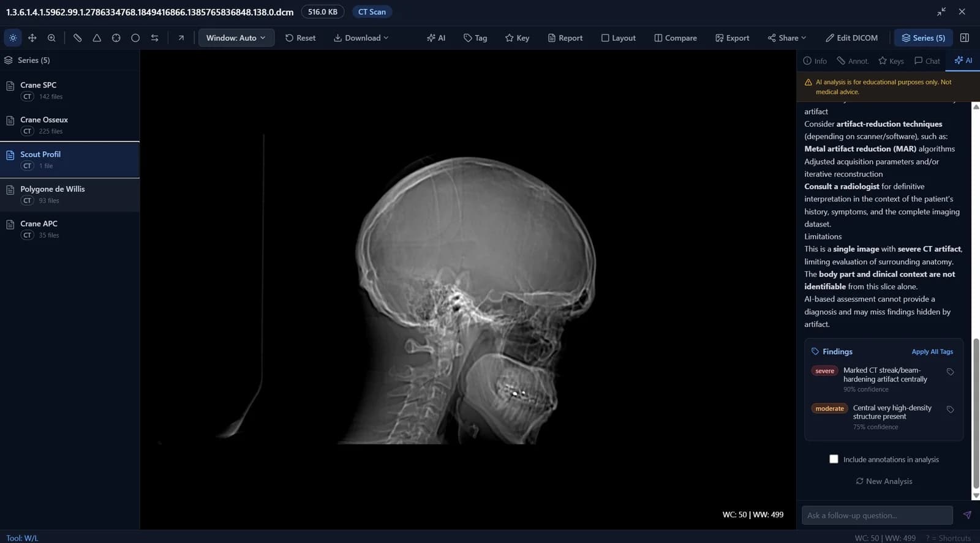Click the flip/swap arrows tool
This screenshot has width=980, height=543.
click(x=155, y=38)
